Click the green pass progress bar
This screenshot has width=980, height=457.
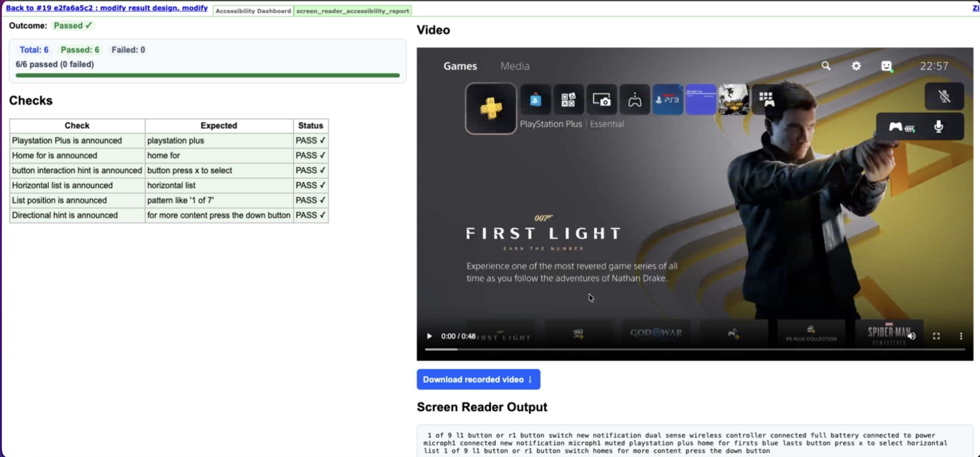pos(208,75)
